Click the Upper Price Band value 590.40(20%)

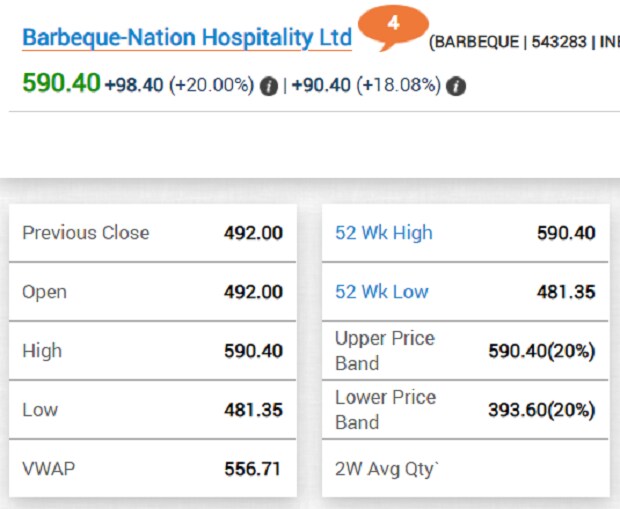[x=542, y=351]
